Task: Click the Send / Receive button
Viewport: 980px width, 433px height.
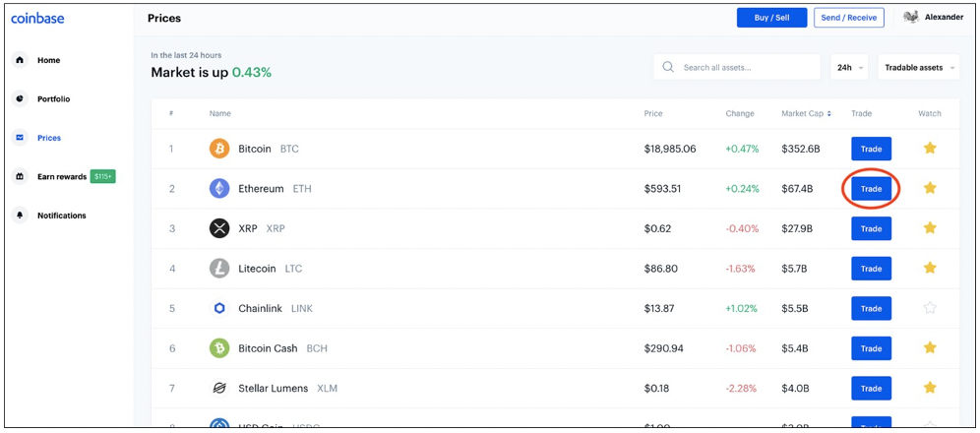Action: (849, 18)
